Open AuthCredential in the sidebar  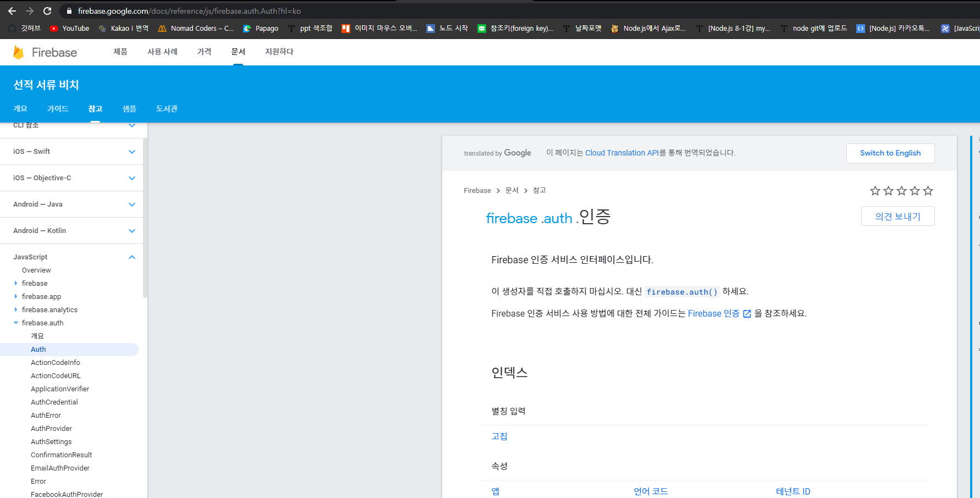54,402
